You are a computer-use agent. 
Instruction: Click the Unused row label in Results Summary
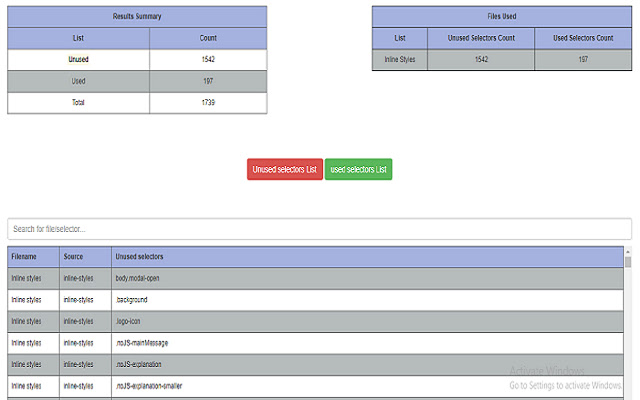click(78, 60)
